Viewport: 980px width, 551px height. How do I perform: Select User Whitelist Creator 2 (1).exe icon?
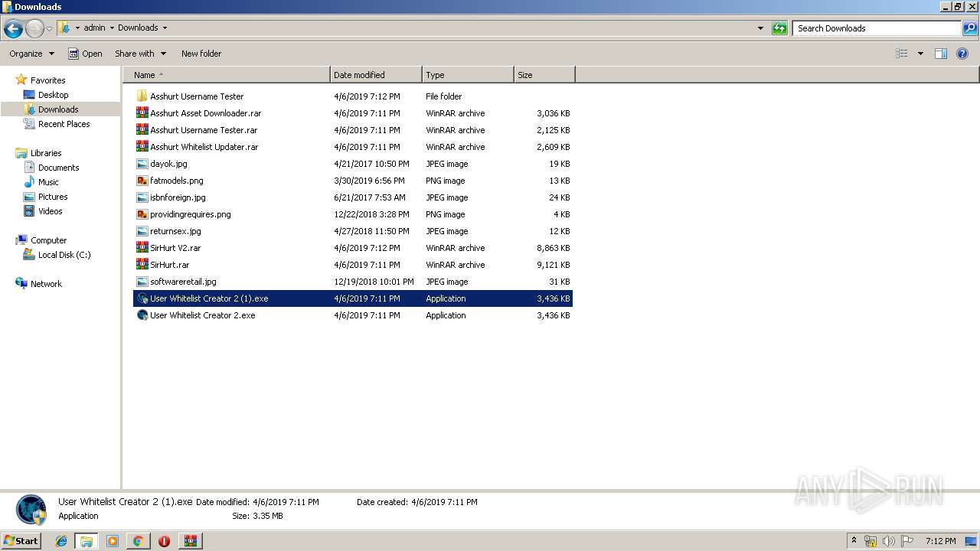coord(142,298)
